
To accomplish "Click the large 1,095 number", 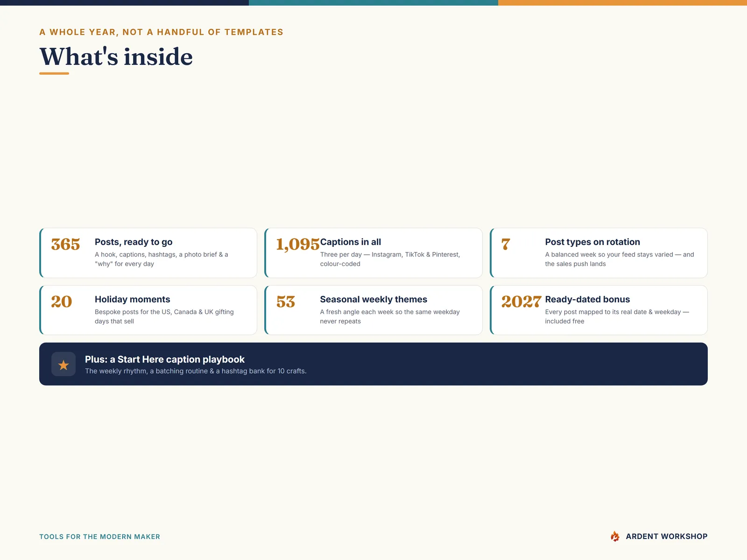I will tap(298, 244).
